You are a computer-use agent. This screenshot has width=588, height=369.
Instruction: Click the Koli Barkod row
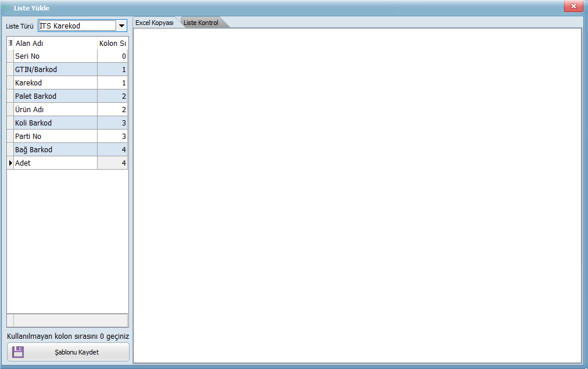pyautogui.click(x=55, y=123)
